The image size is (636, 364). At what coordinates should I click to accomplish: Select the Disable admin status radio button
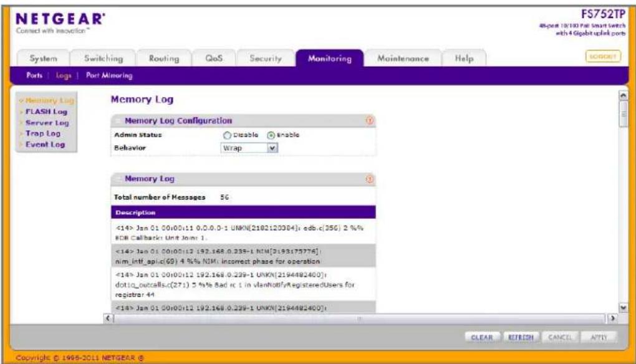pos(227,135)
